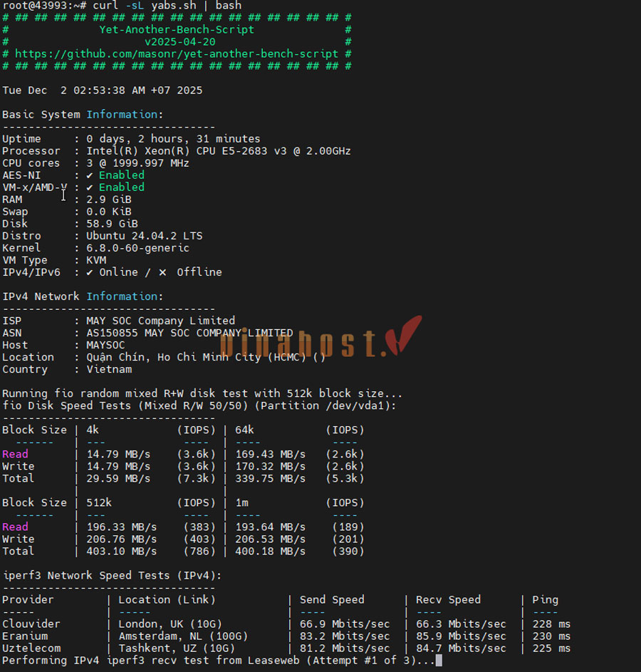Select the Clouvider provider row name
The width and height of the screenshot is (641, 672).
click(x=31, y=624)
